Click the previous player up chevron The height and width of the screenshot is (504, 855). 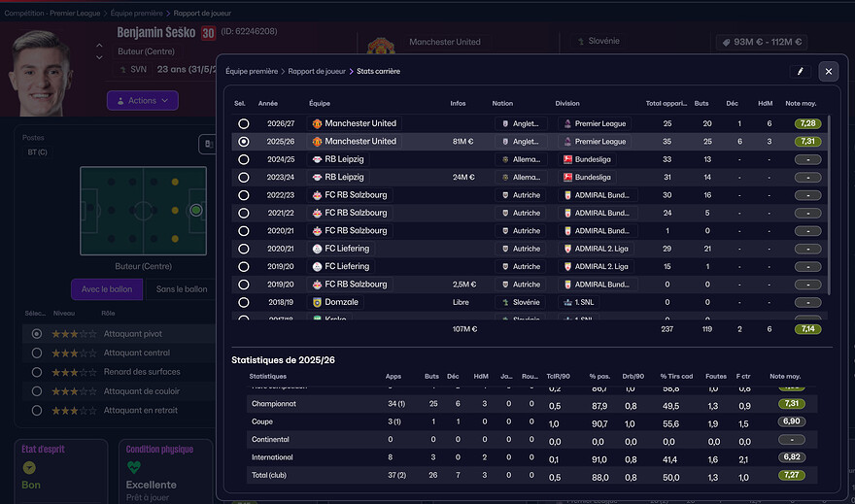coord(99,44)
